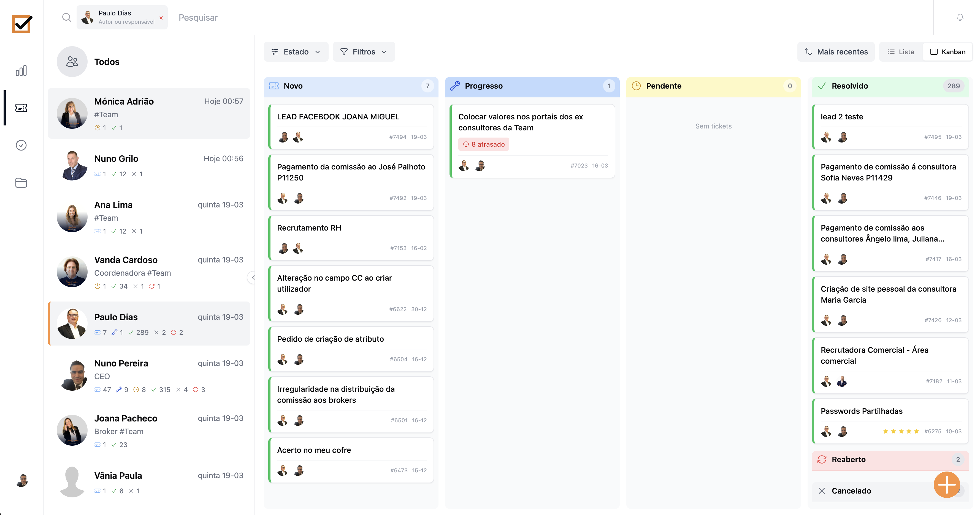This screenshot has width=980, height=515.
Task: Open the statistics bar chart sidebar icon
Action: 21,71
